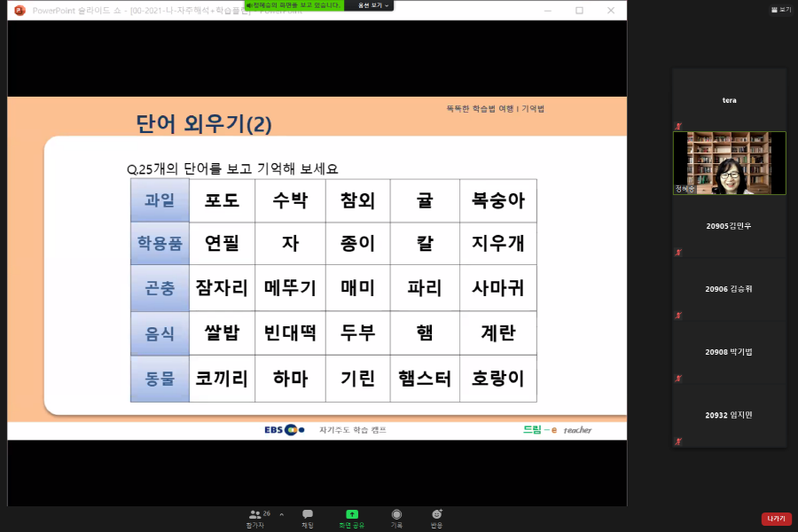Image resolution: width=798 pixels, height=532 pixels.
Task: Click the 연필 table cell
Action: coord(222,243)
